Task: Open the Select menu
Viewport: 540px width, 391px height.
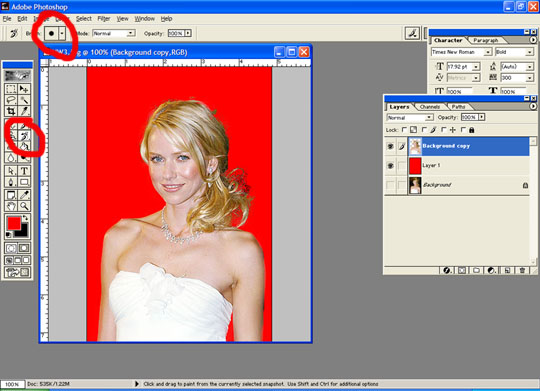Action: click(84, 19)
